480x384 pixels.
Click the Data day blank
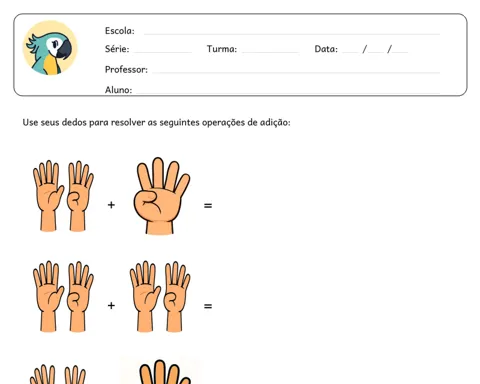pyautogui.click(x=350, y=52)
